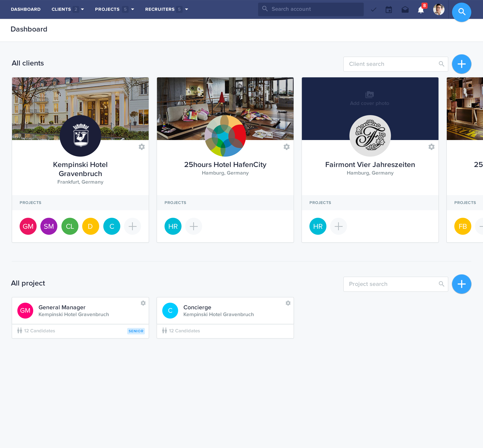
Task: Open Kempinski Hotel Gravenbruch client title
Action: (80, 169)
